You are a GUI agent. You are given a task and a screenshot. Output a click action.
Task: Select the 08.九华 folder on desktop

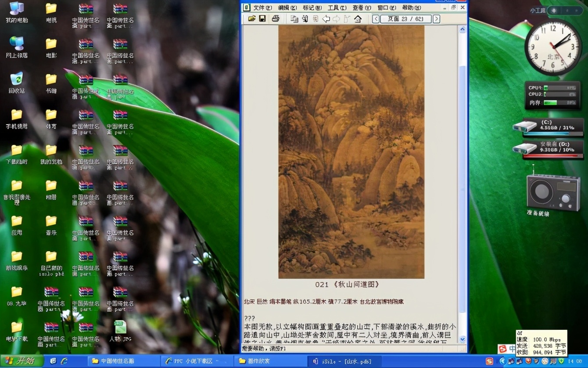pos(17,296)
